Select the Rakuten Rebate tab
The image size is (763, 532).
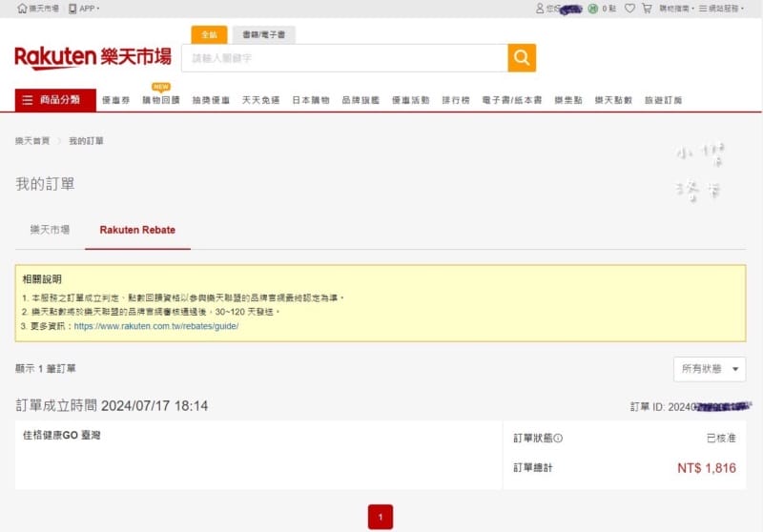(137, 230)
